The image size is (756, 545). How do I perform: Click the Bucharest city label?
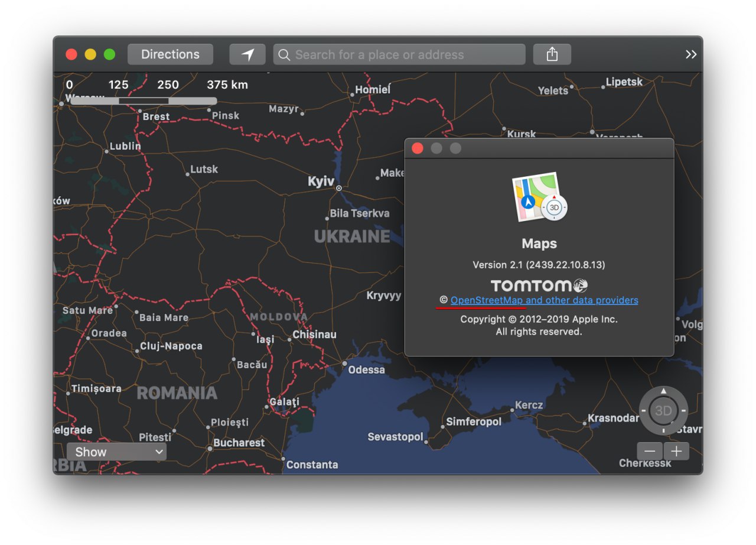point(239,443)
